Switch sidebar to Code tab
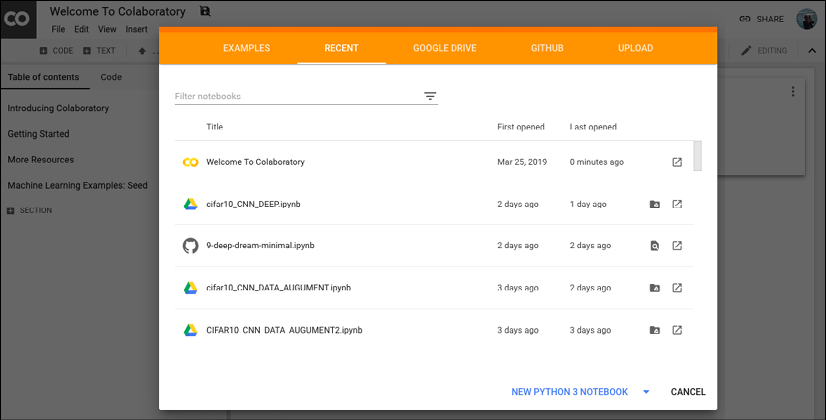 coord(111,77)
